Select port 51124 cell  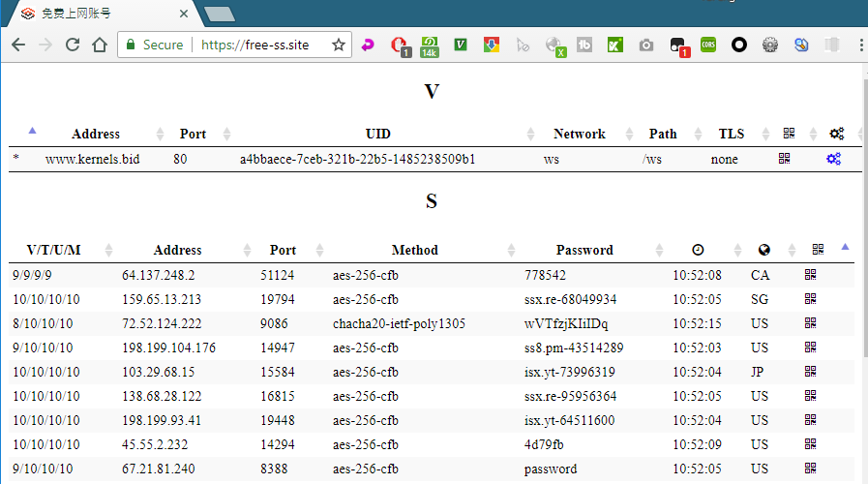pyautogui.click(x=278, y=275)
